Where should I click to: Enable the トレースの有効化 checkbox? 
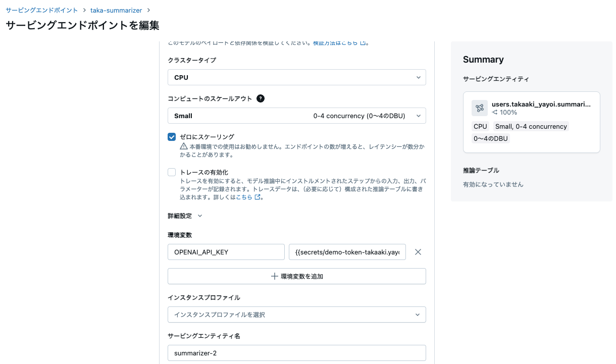point(171,172)
